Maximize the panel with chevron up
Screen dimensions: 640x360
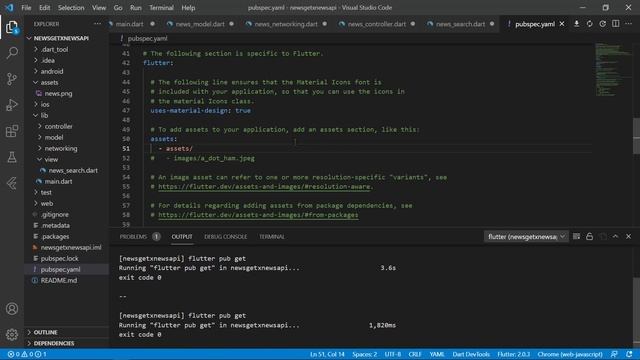coord(616,236)
